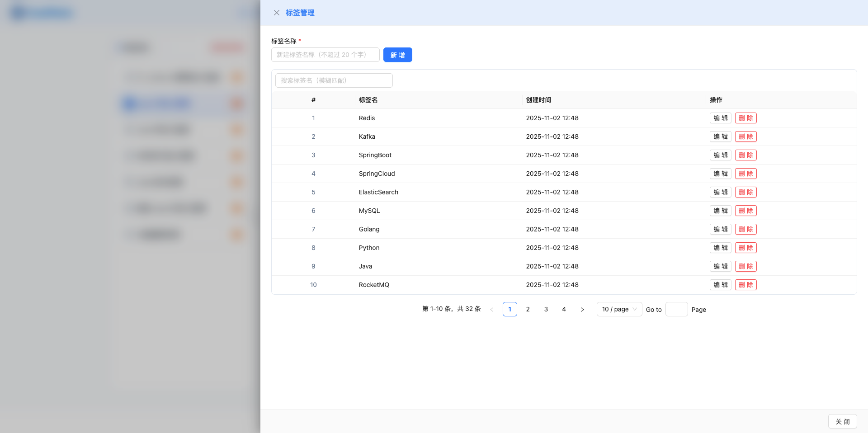
Task: Click the 搜索标签名 fuzzy search input
Action: click(333, 80)
